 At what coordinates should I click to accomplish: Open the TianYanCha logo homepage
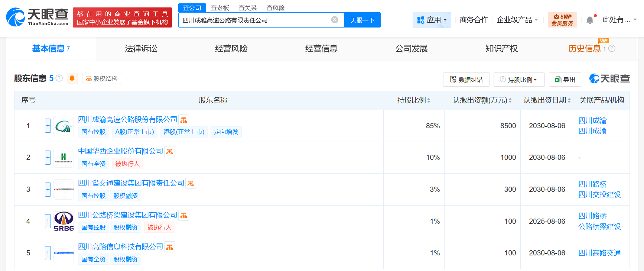point(37,17)
